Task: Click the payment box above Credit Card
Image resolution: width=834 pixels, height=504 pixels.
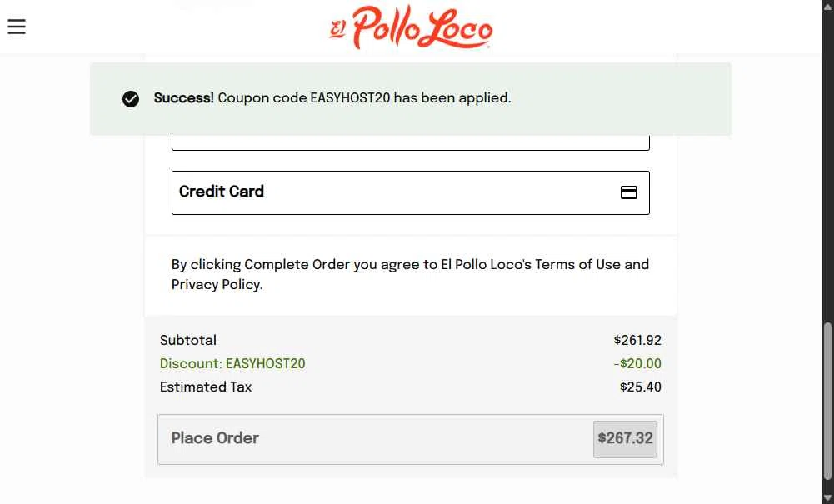Action: point(410,142)
